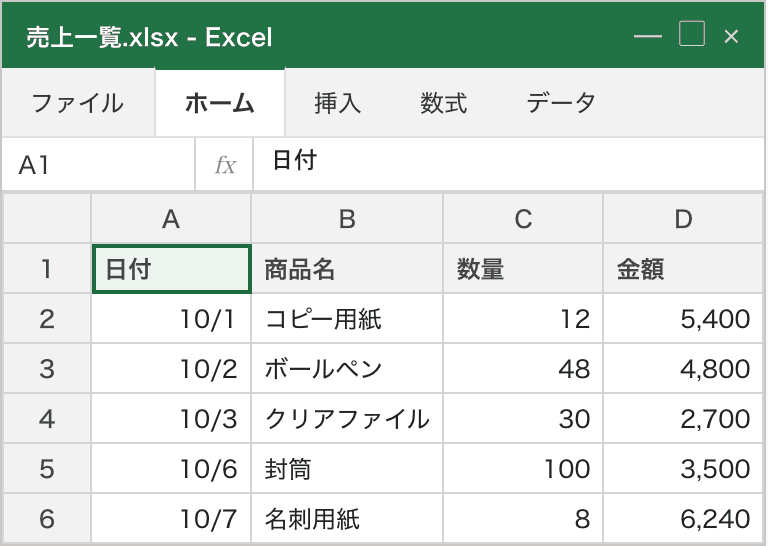This screenshot has height=546, width=768.
Task: Select the 数量 header cell
Action: pyautogui.click(x=523, y=268)
